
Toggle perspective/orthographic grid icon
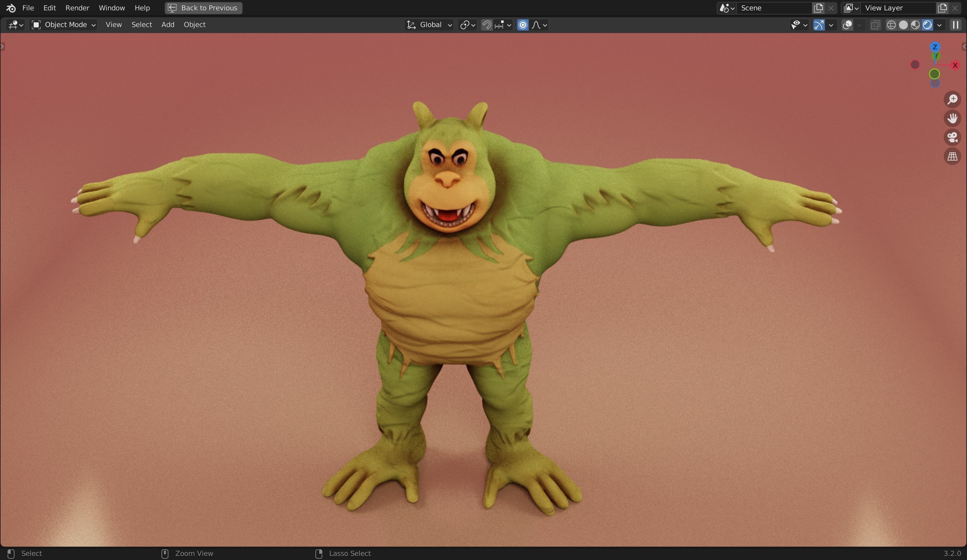click(x=953, y=156)
